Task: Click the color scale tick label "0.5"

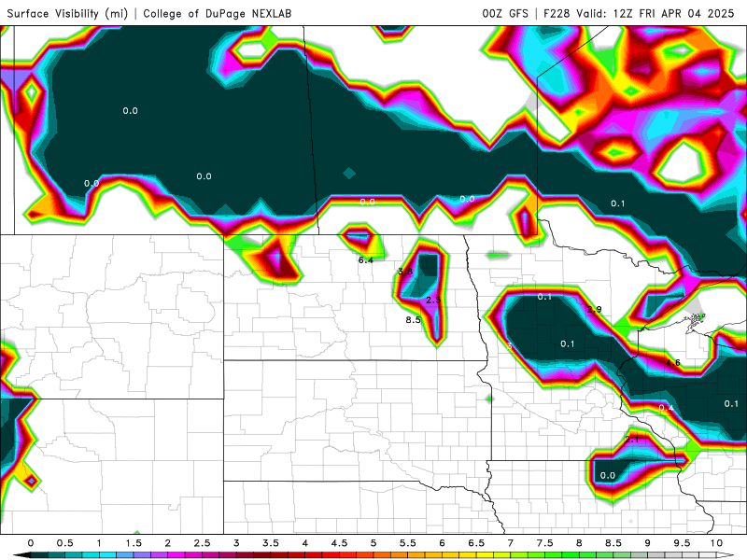Action: pyautogui.click(x=64, y=543)
